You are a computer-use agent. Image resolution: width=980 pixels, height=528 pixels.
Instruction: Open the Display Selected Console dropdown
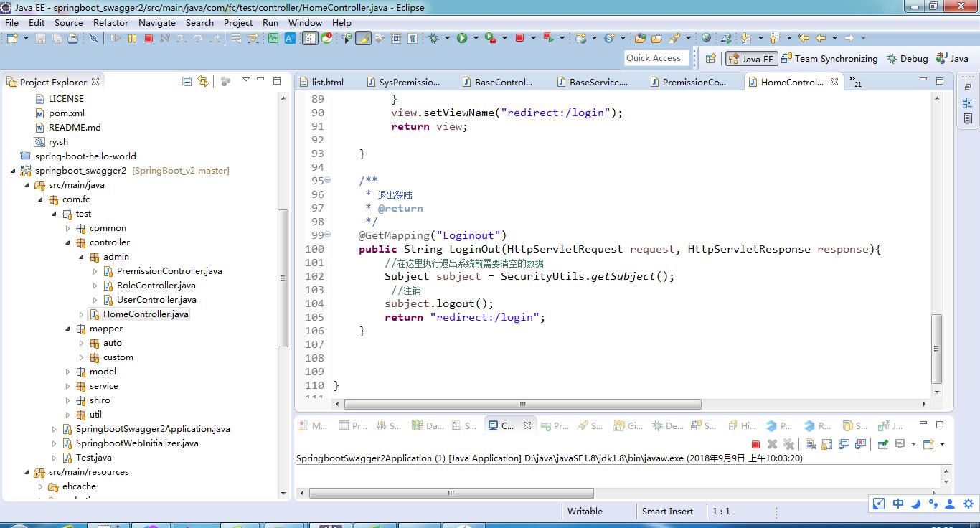tap(913, 444)
